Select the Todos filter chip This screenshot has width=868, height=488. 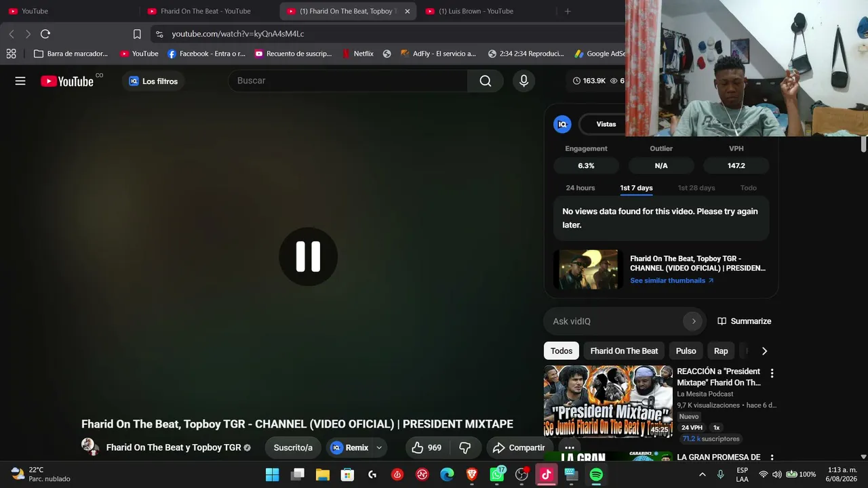(x=561, y=351)
